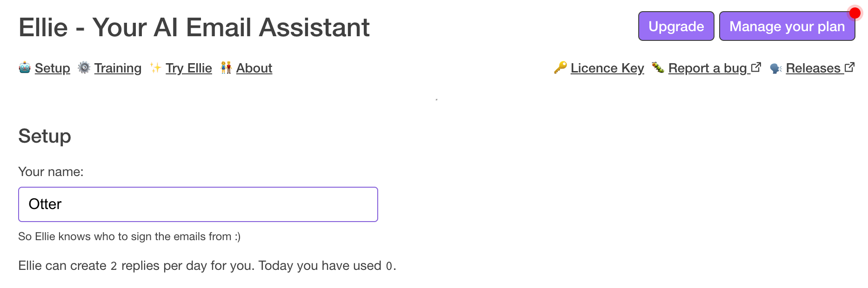
Task: Switch to the Training tab
Action: click(118, 68)
